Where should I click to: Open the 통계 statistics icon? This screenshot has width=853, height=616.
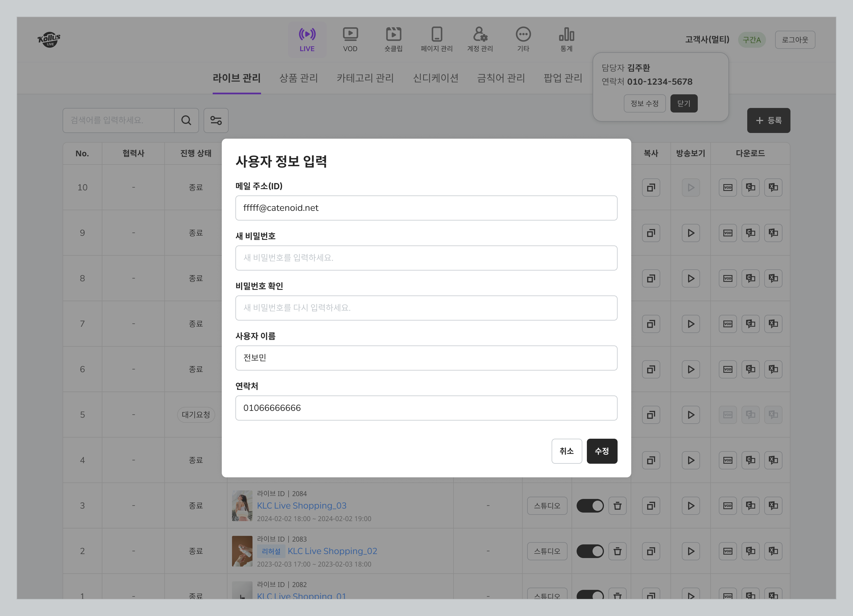566,35
